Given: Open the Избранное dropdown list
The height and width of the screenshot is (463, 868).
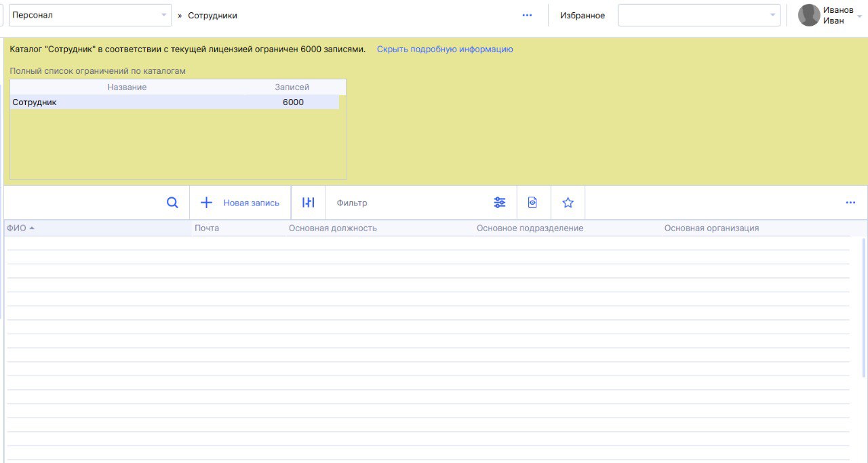Looking at the screenshot, I should 772,15.
